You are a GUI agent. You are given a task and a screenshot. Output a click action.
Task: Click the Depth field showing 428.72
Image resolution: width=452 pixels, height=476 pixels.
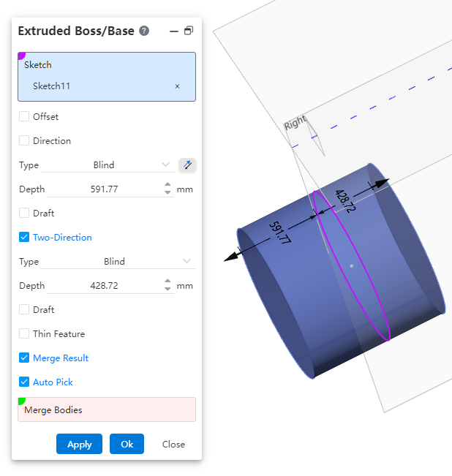104,286
